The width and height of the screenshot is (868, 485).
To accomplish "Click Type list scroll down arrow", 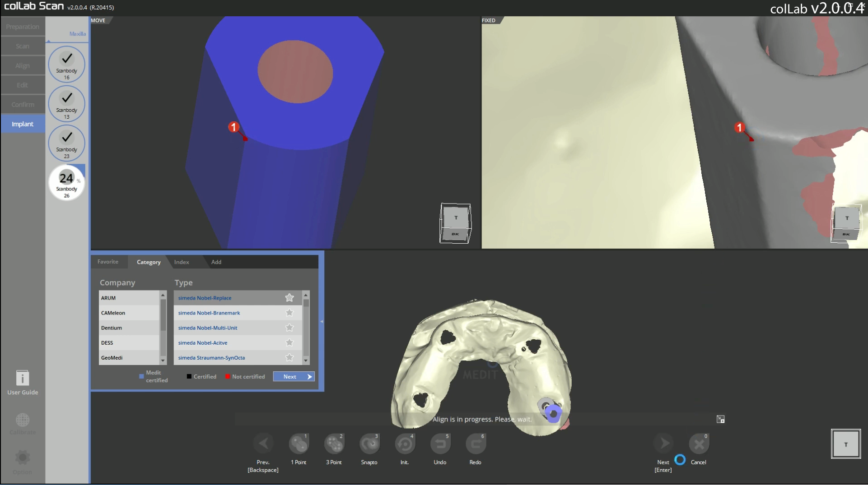I will click(306, 360).
